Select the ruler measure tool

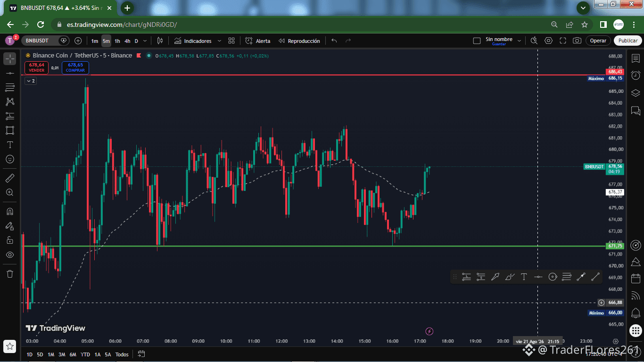(x=10, y=178)
